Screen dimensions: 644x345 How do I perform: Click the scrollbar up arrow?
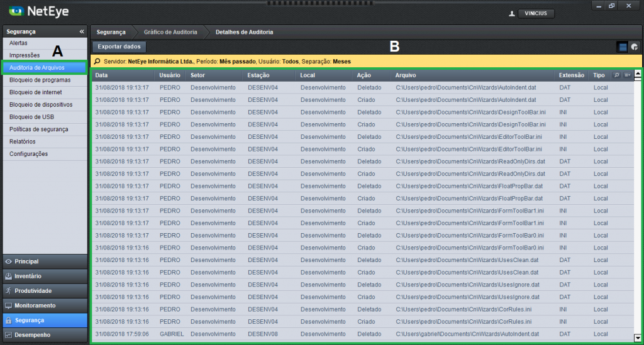[638, 74]
